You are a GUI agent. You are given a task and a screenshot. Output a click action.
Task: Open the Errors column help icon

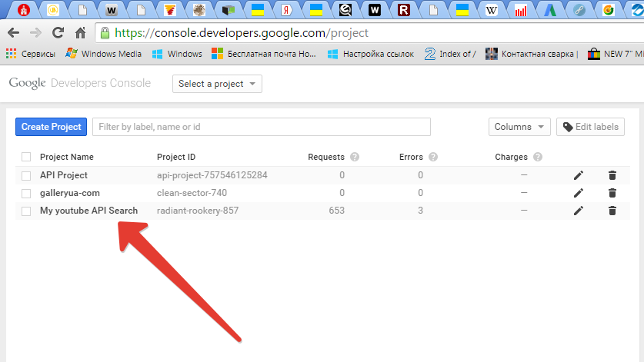tap(433, 157)
